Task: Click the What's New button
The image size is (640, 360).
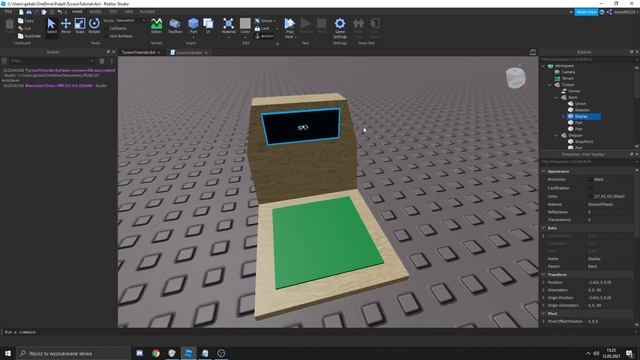Action: [586, 12]
